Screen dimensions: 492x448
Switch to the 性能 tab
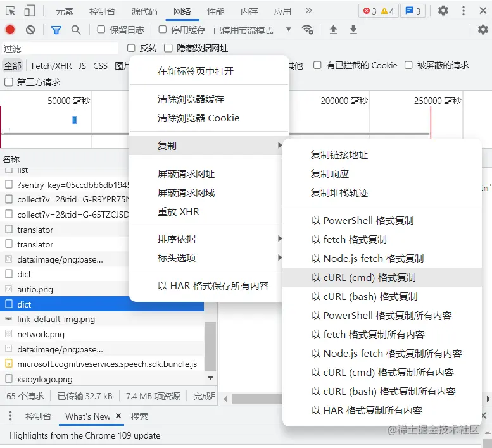point(215,11)
